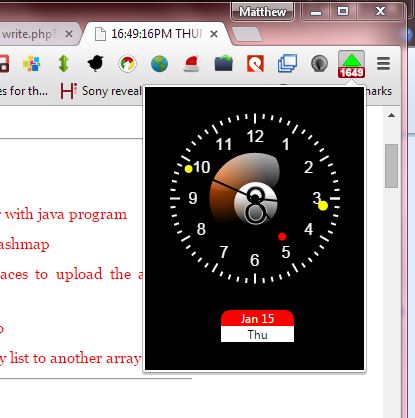Click the Santa hat extension icon
Viewport: 415px width, 418px height.
(x=191, y=63)
